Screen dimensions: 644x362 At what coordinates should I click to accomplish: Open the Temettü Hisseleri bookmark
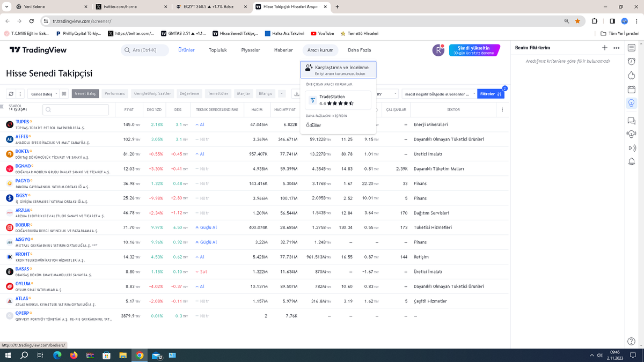[x=359, y=33]
